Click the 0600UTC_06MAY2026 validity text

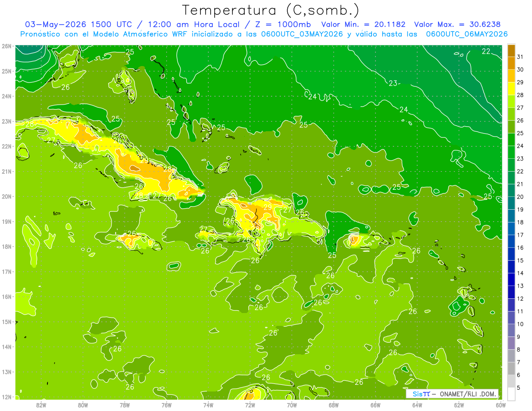click(x=467, y=34)
